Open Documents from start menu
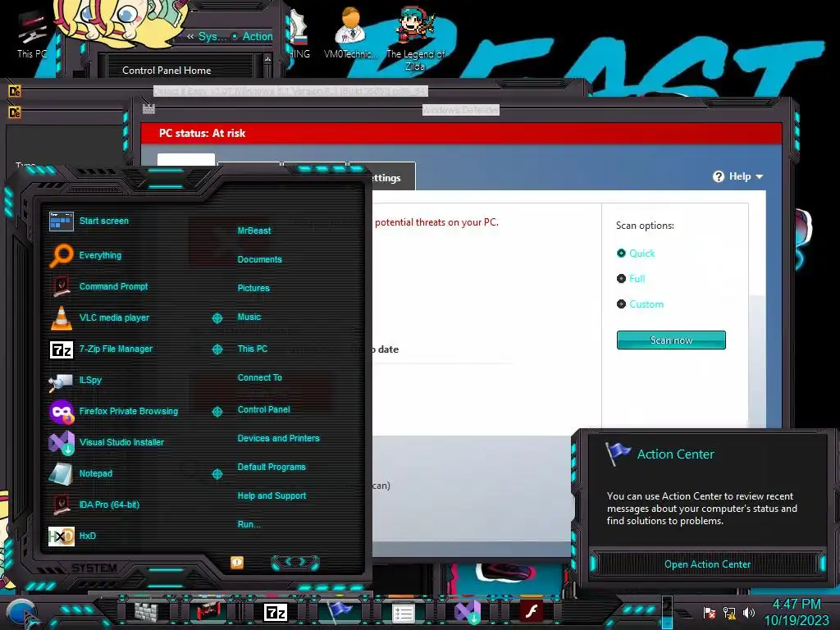This screenshot has height=630, width=840. click(x=260, y=259)
